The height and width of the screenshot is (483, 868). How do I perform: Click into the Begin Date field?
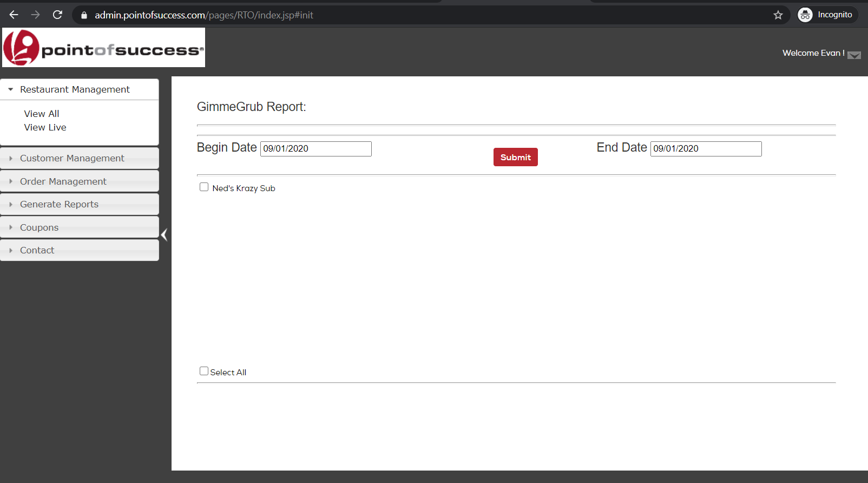pos(316,149)
